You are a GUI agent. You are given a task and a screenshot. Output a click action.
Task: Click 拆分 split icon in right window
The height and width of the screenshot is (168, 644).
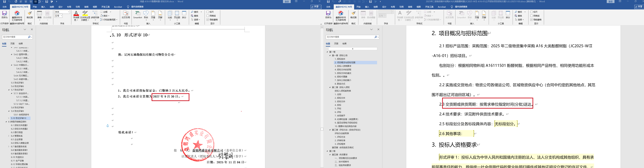pos(508,15)
